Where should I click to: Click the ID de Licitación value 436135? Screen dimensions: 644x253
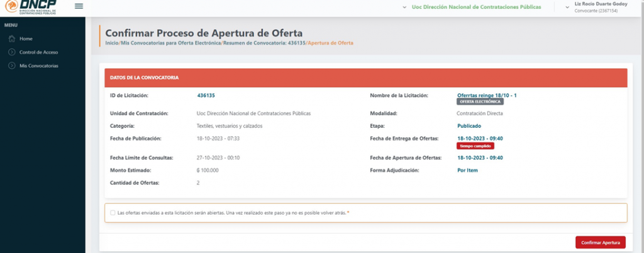pyautogui.click(x=206, y=95)
